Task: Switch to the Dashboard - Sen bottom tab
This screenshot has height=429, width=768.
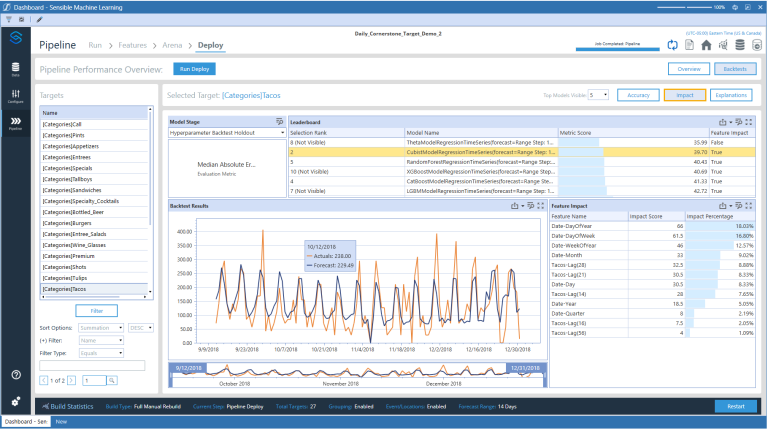Action: point(26,422)
